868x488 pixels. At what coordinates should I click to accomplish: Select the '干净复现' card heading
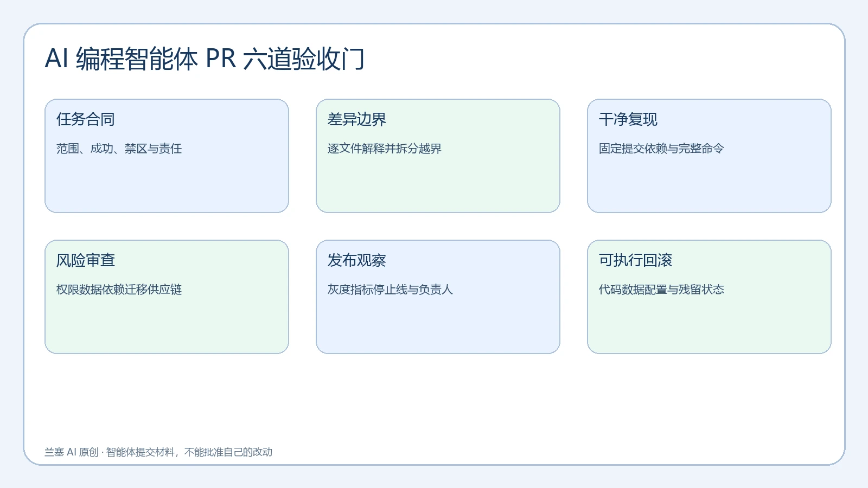[x=628, y=119]
